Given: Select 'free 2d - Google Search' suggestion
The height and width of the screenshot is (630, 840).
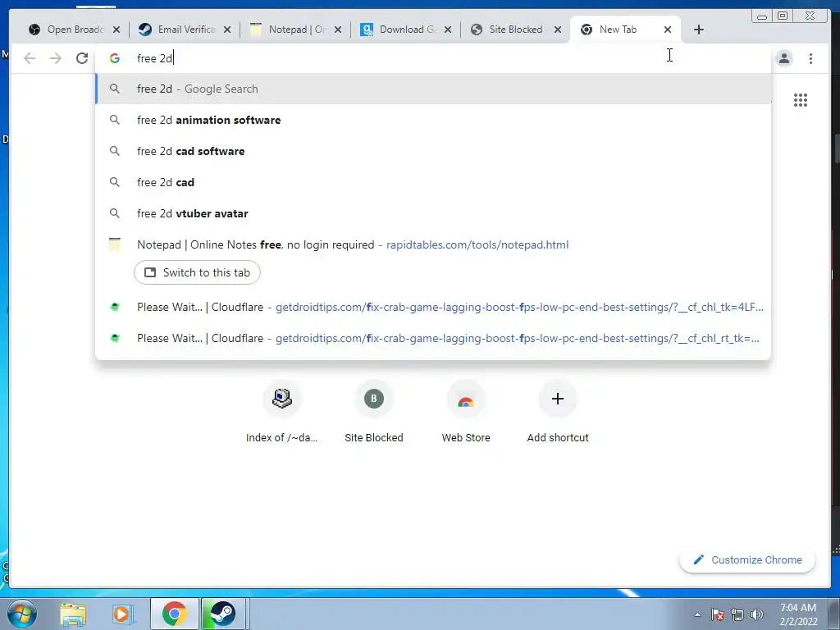Looking at the screenshot, I should (433, 89).
